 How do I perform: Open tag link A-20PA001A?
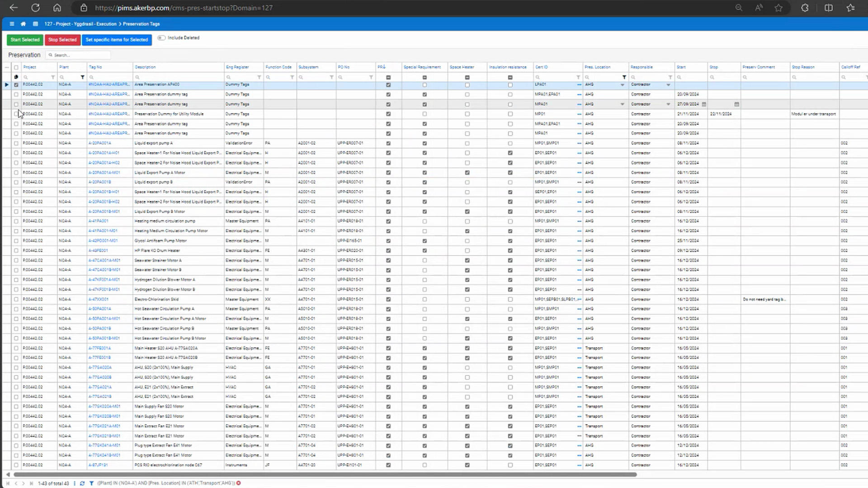tap(100, 143)
